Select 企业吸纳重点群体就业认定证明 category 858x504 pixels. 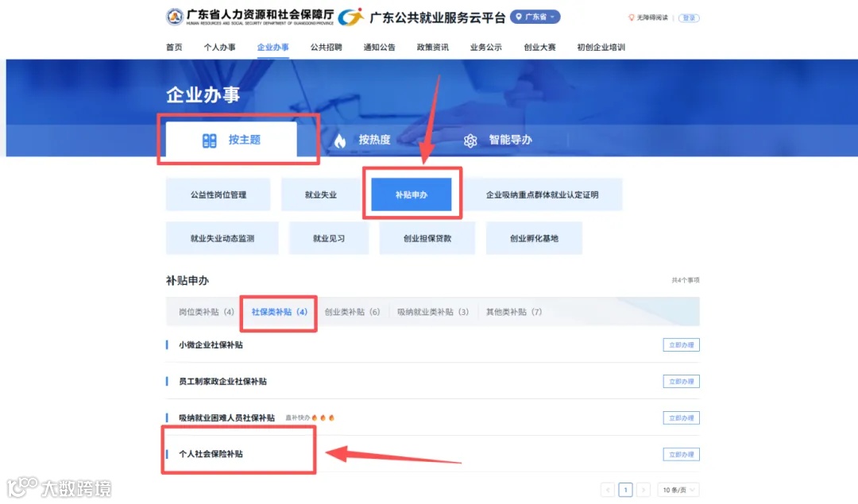(543, 194)
